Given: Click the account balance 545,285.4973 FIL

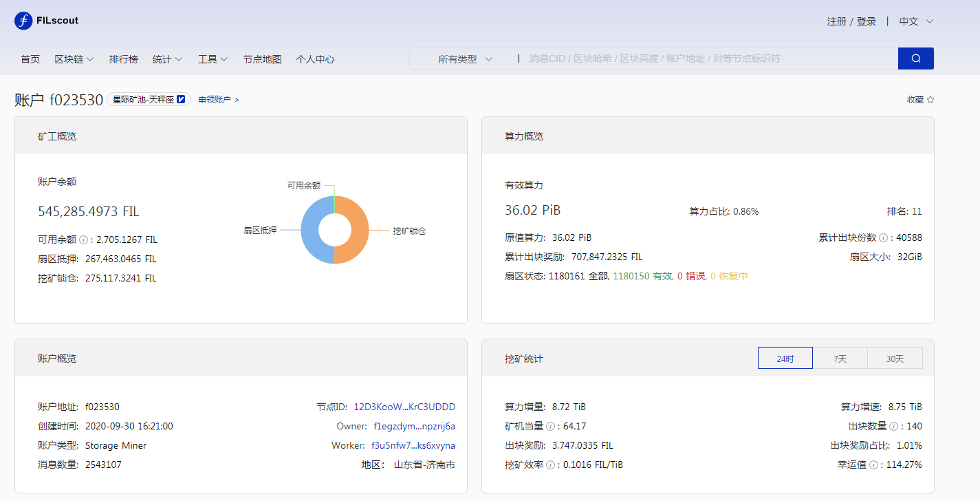Looking at the screenshot, I should (88, 211).
